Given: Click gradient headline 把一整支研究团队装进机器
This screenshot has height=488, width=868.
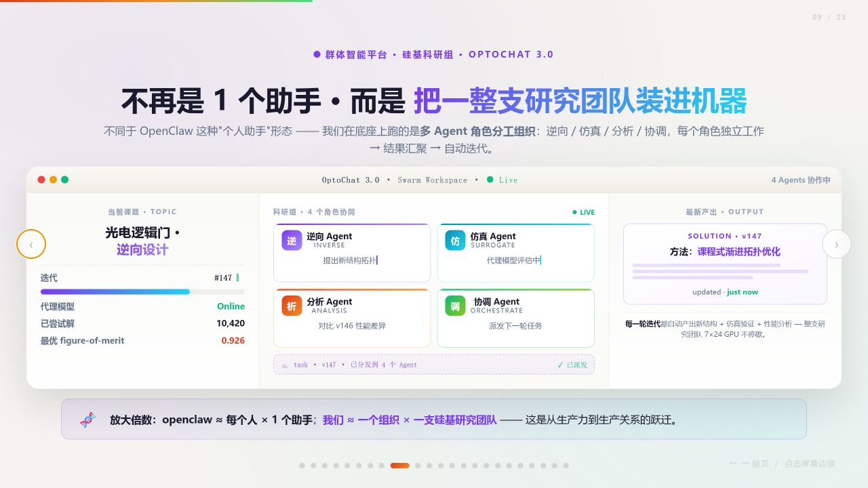Looking at the screenshot, I should (580, 101).
